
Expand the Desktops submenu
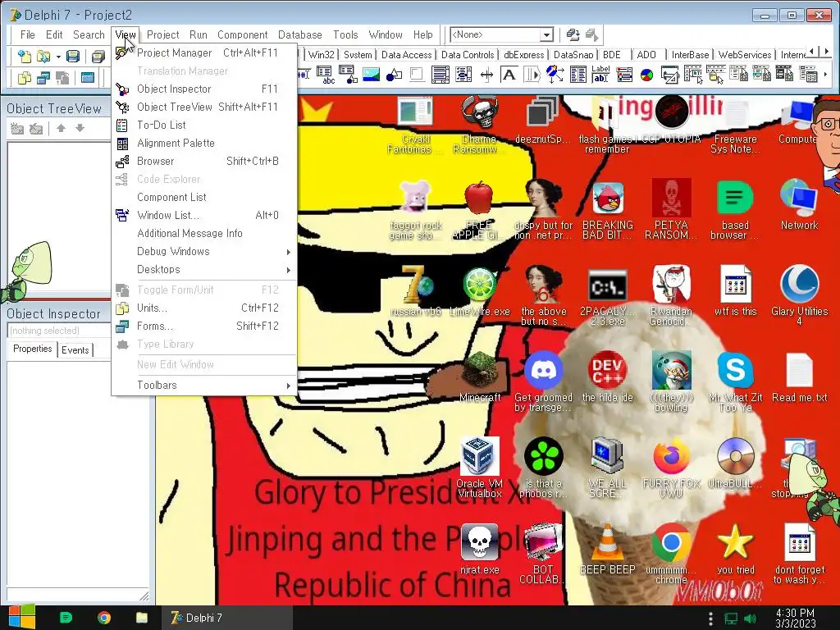206,269
